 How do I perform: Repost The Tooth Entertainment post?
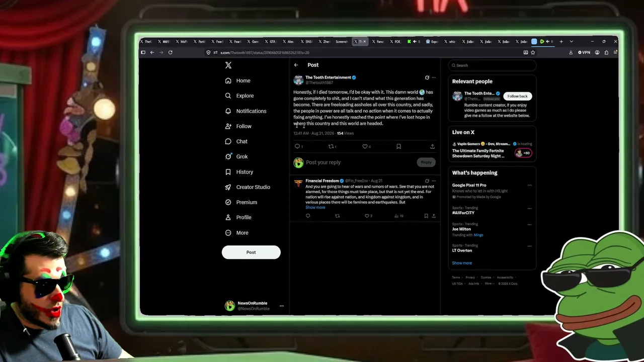pos(331,146)
